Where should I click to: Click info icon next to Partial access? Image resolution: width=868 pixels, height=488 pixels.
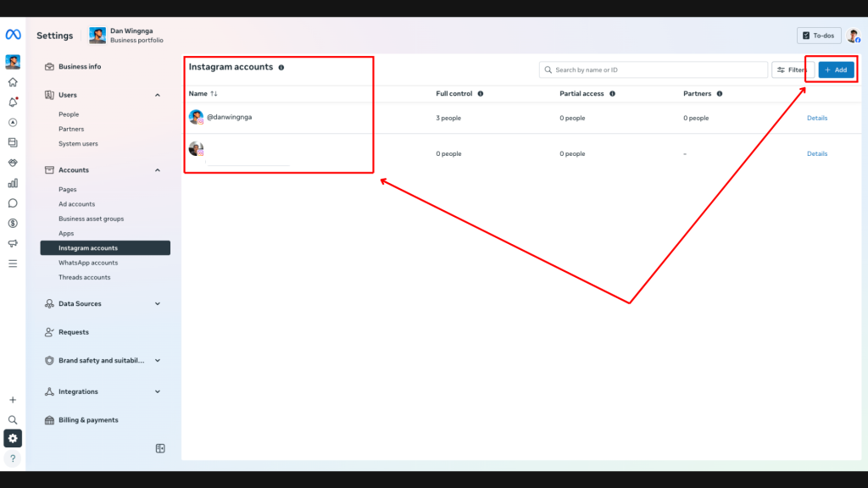coord(612,93)
